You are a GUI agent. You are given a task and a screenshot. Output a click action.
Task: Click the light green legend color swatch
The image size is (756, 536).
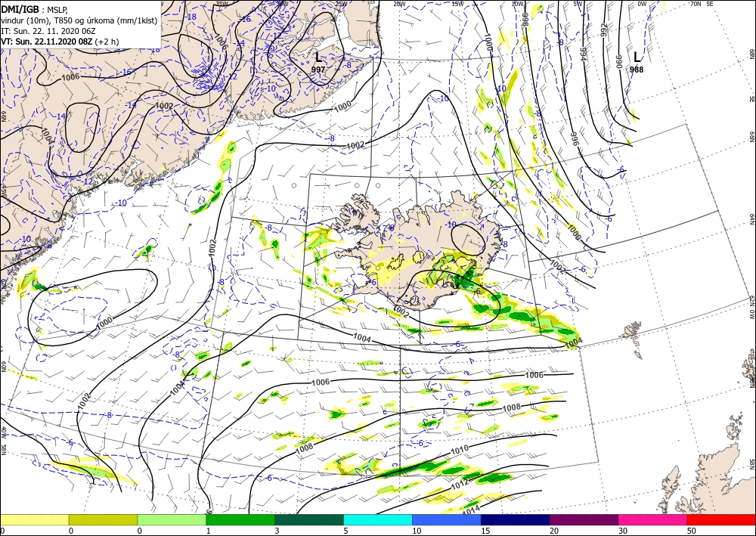tap(172, 519)
